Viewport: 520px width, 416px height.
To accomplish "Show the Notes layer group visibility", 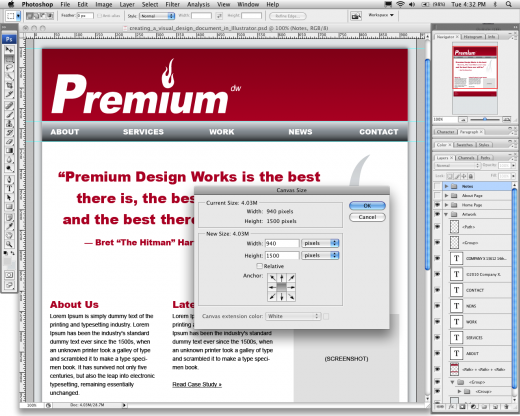I will 437,186.
